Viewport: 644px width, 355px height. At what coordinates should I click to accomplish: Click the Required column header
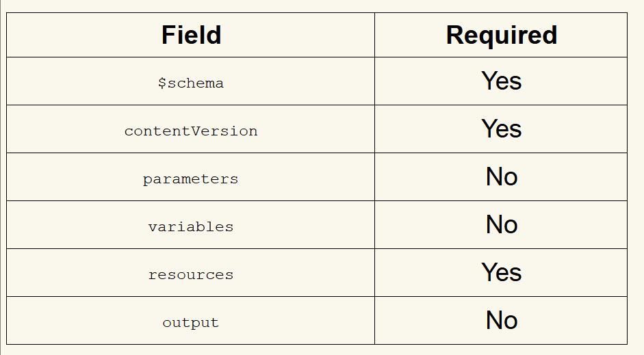(501, 35)
